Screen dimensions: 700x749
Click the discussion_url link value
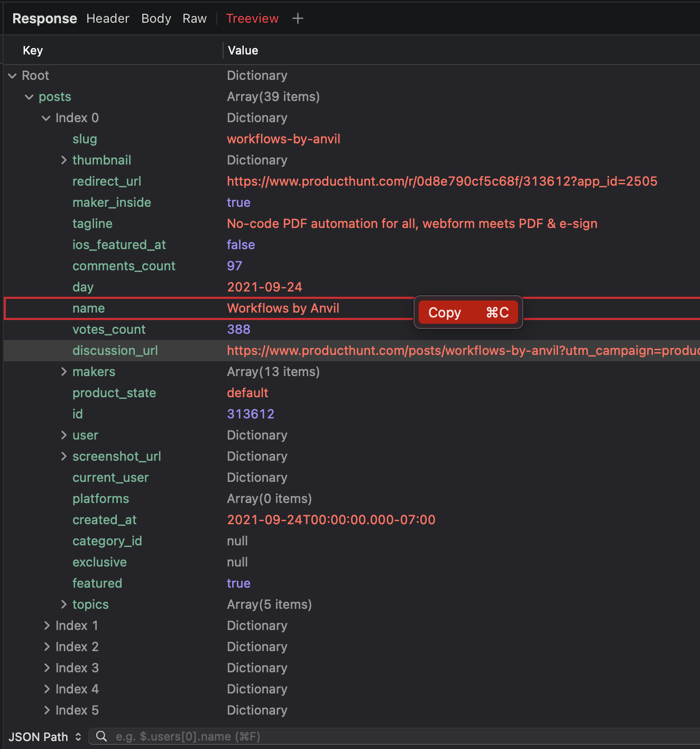tap(463, 351)
